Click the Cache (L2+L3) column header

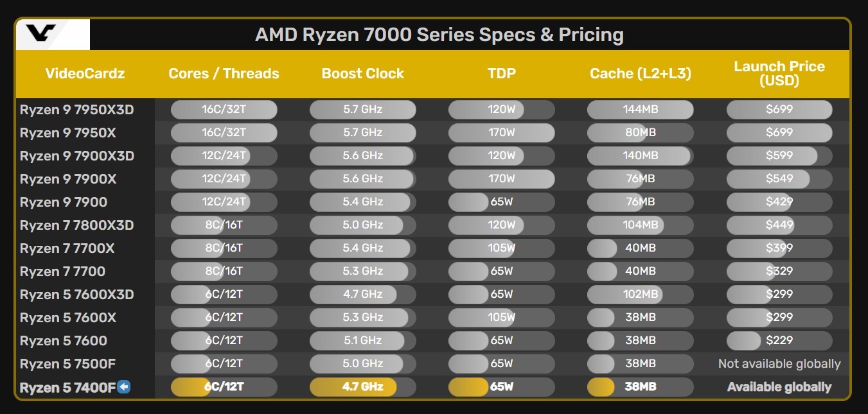coord(640,74)
